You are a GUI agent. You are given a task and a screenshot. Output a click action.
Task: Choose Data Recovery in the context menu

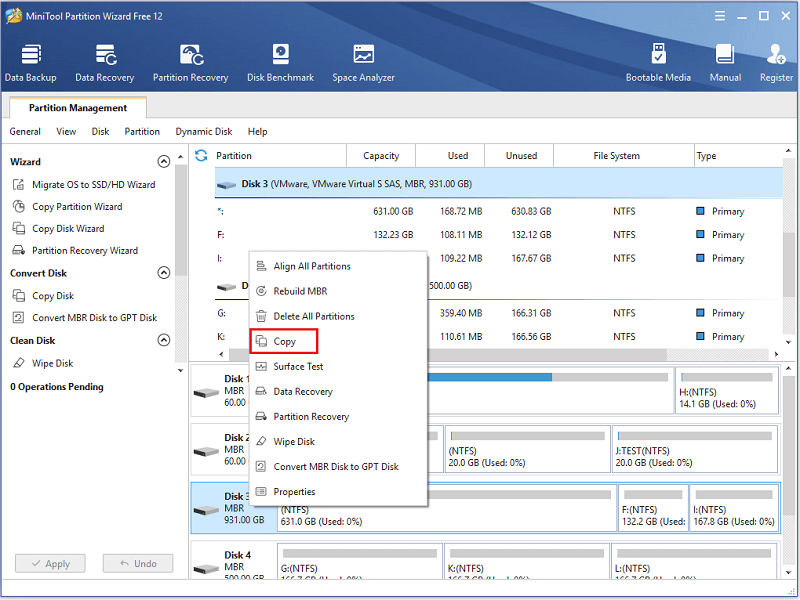338,391
